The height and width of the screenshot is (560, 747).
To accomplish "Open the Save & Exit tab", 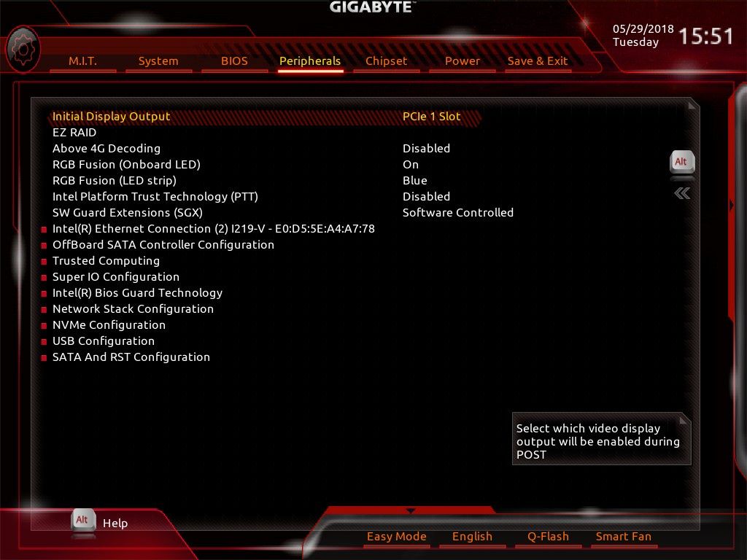I will point(538,61).
